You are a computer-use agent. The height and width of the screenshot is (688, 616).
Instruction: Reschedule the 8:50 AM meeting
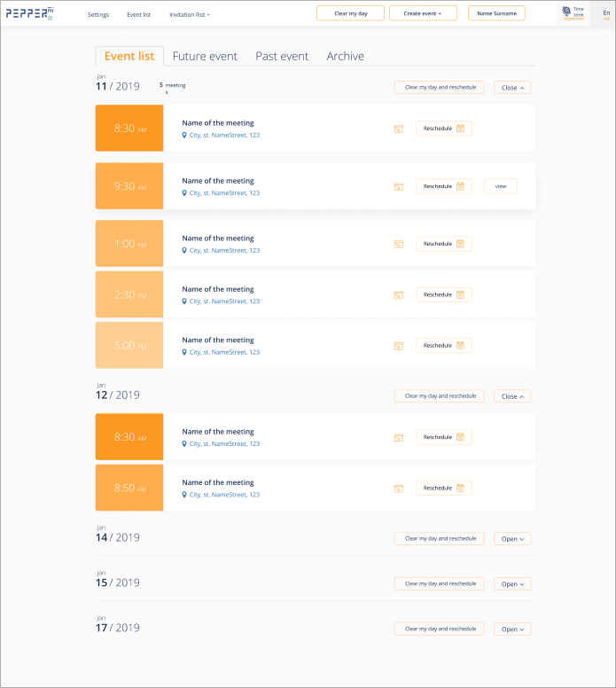coord(444,488)
